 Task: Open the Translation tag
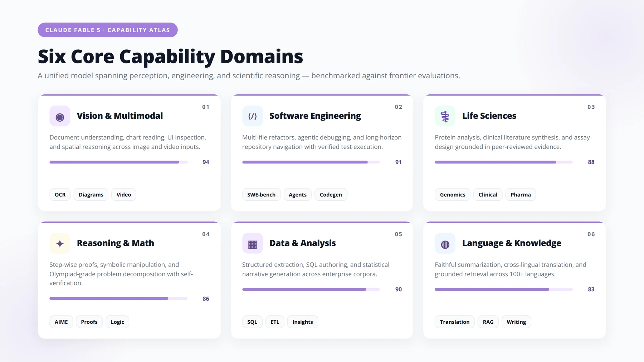coord(455,322)
